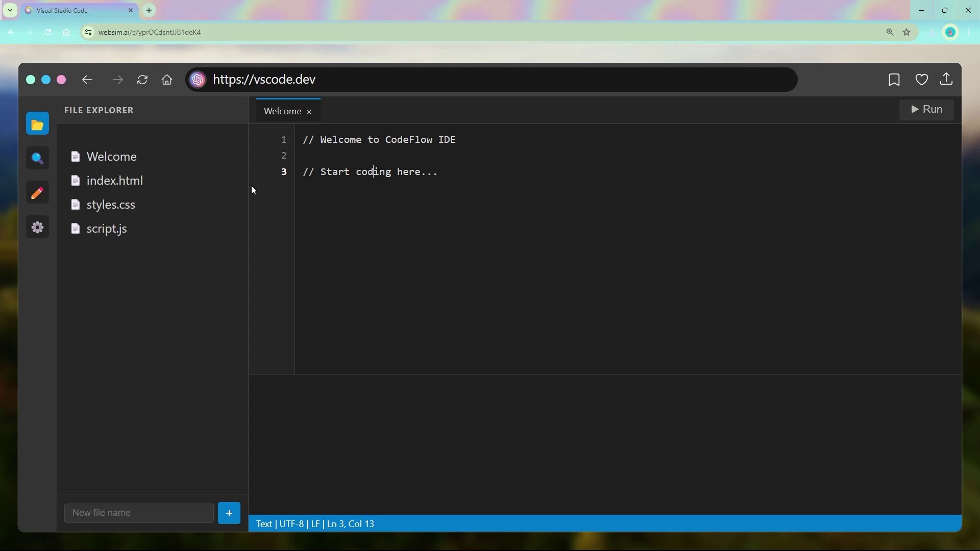Go to websim home icon
Image resolution: width=980 pixels, height=551 pixels.
(167, 80)
